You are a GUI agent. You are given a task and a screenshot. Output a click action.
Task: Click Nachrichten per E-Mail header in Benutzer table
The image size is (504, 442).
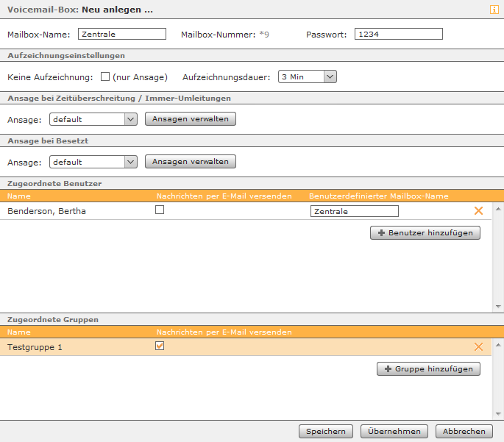coord(224,196)
